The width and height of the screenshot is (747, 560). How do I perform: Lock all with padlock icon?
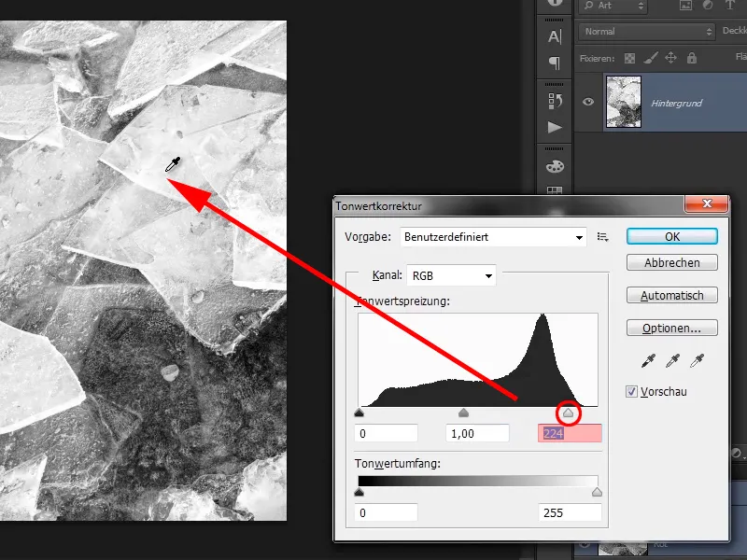pyautogui.click(x=692, y=58)
